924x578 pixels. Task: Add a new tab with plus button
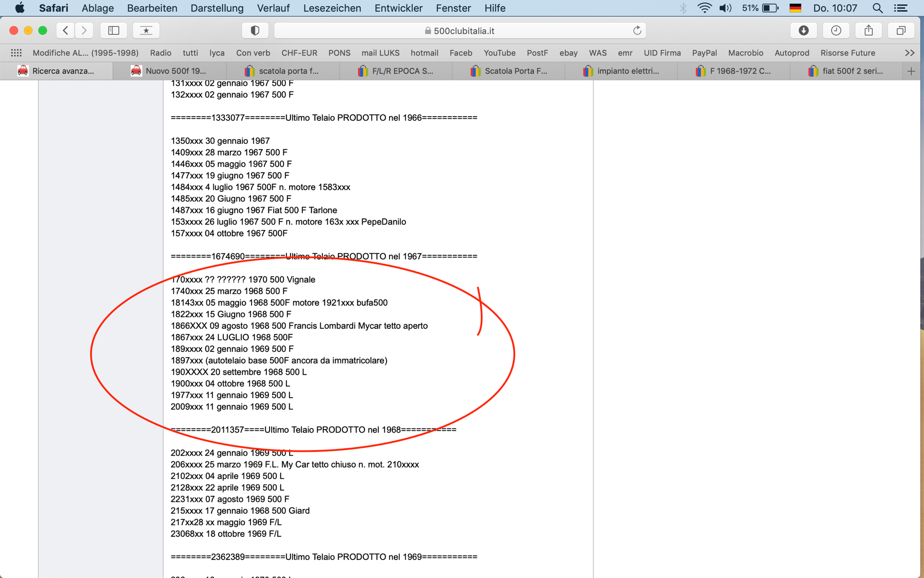(911, 71)
